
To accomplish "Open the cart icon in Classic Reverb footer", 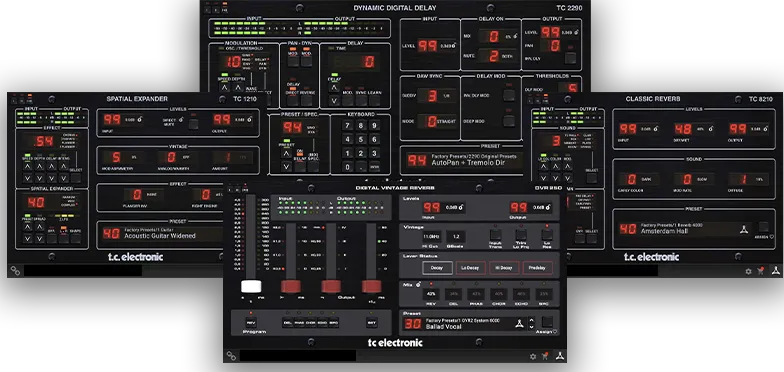I will (761, 271).
